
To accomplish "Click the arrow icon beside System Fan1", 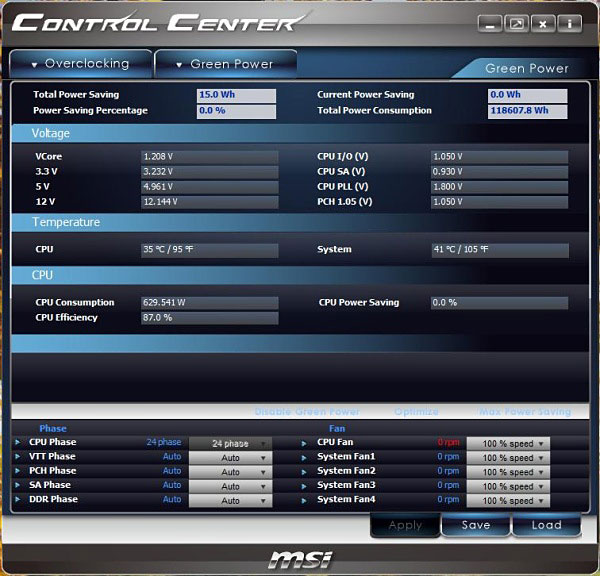I will [x=304, y=458].
